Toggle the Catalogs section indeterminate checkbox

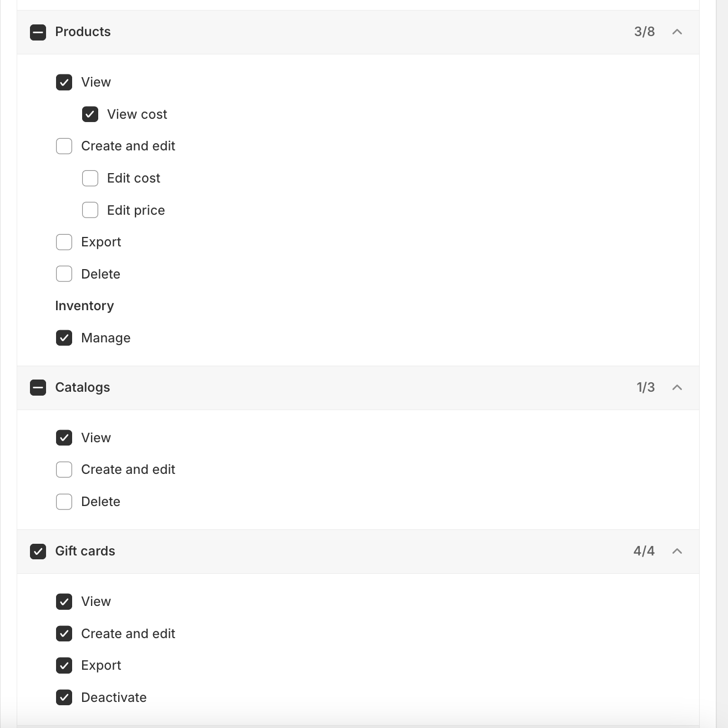tap(38, 387)
